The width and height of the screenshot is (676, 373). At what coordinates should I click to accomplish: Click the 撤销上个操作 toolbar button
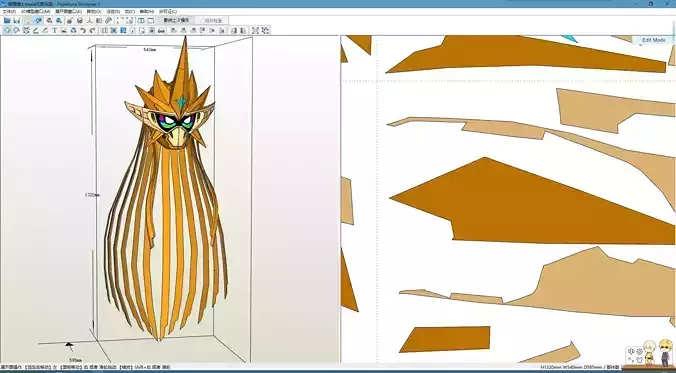click(175, 20)
